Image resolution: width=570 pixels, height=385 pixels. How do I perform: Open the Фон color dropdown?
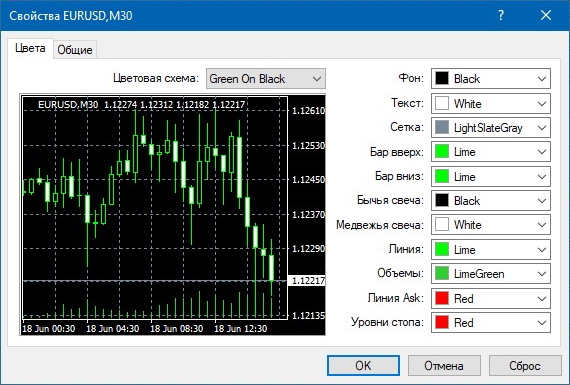pos(491,79)
